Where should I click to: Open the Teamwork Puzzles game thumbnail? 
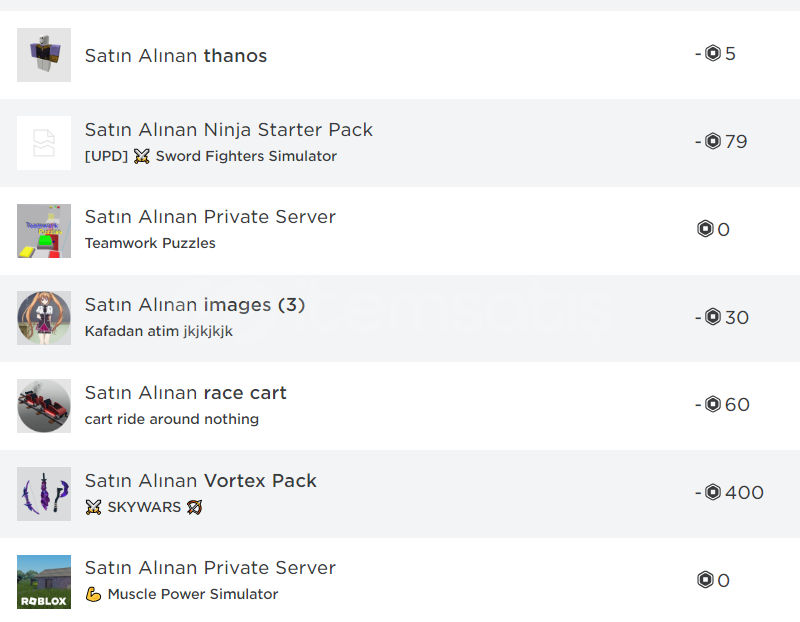(44, 231)
